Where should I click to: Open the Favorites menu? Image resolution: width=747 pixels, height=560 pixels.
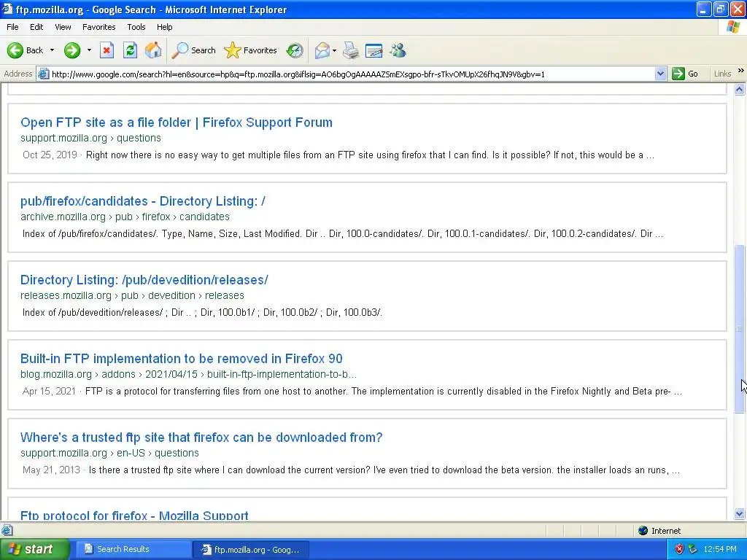coord(98,27)
